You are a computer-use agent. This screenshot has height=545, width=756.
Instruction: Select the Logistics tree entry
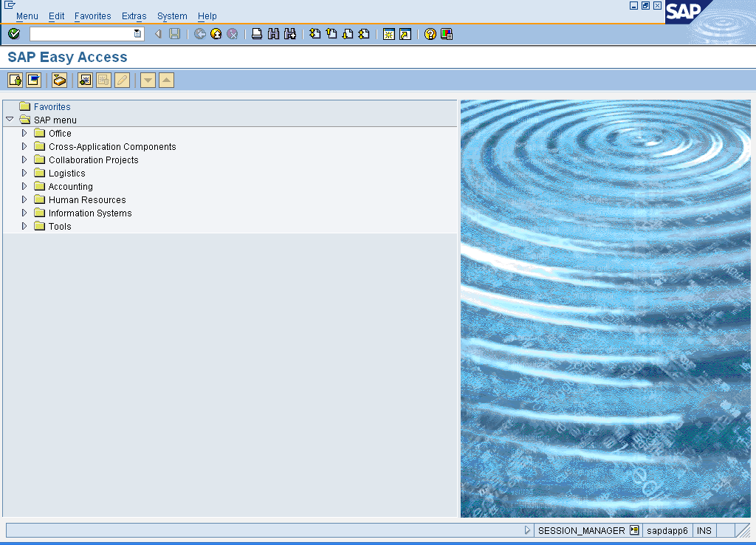(67, 173)
